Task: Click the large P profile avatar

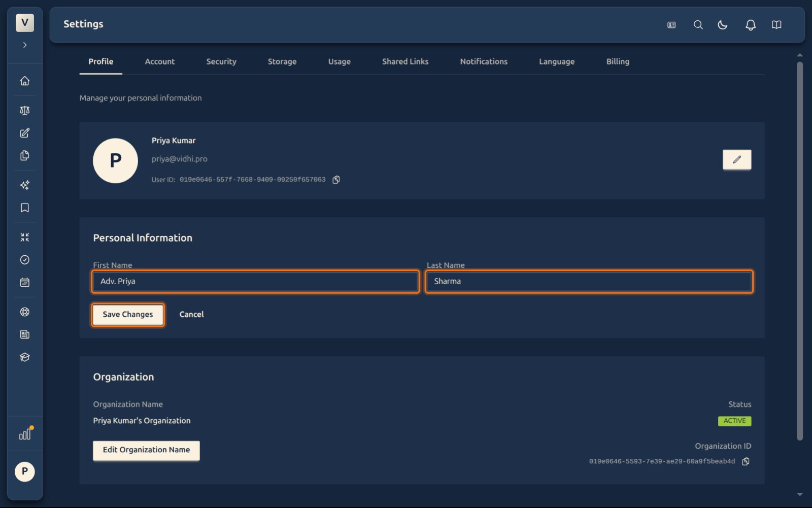Action: [116, 161]
